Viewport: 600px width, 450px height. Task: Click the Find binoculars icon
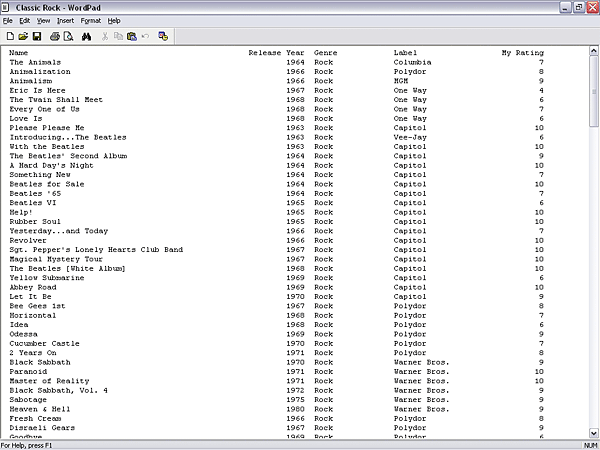pos(86,36)
